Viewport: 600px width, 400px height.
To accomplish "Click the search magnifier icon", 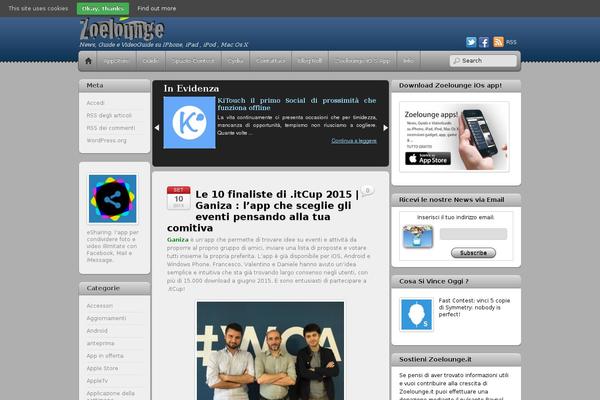I will pos(457,61).
